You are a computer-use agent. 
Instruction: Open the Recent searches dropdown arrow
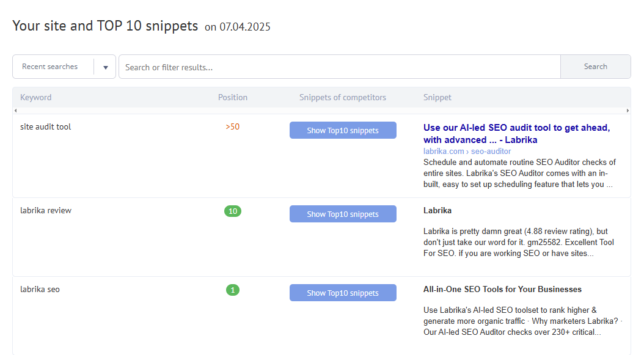point(106,67)
